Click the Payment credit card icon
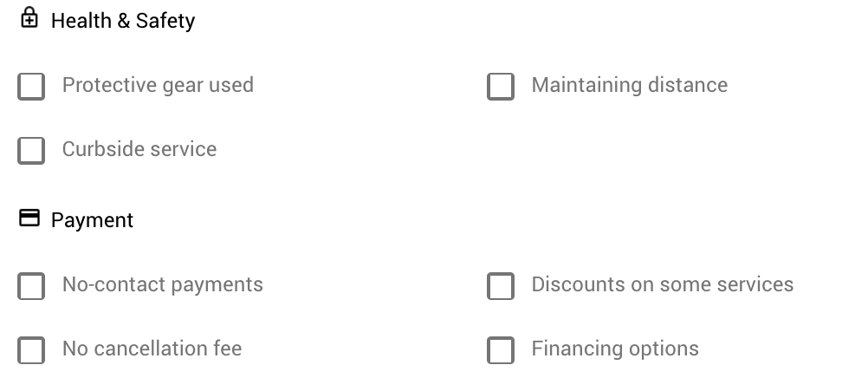Viewport: 868px width, 378px height. point(29,218)
